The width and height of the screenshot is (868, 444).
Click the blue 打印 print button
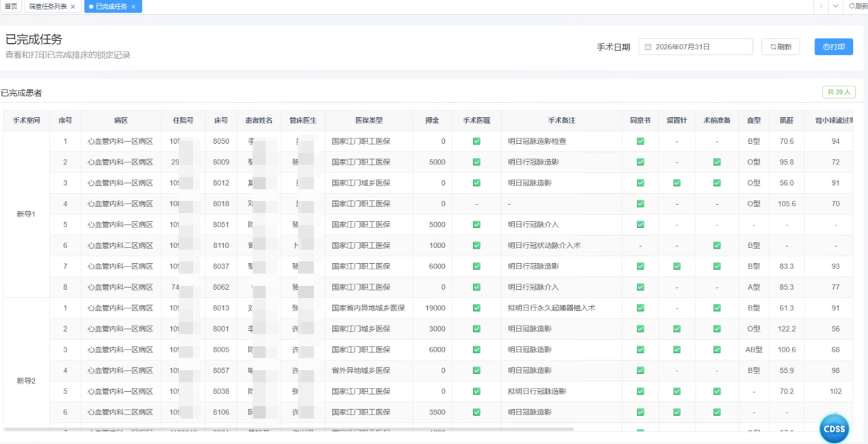click(x=834, y=47)
